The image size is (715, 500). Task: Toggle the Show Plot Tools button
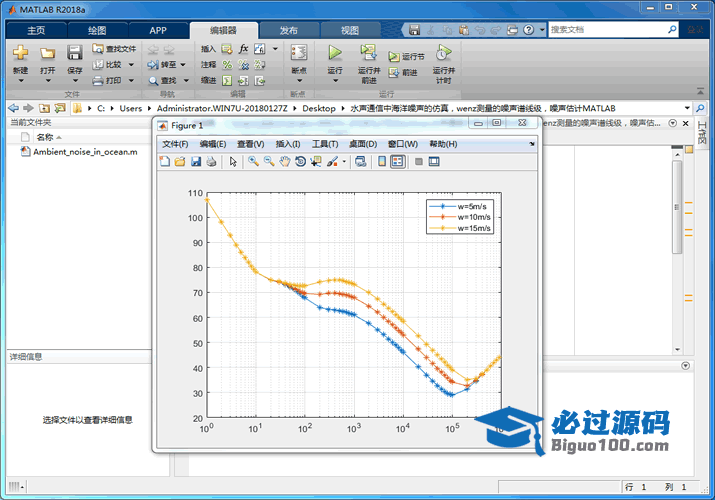[434, 162]
